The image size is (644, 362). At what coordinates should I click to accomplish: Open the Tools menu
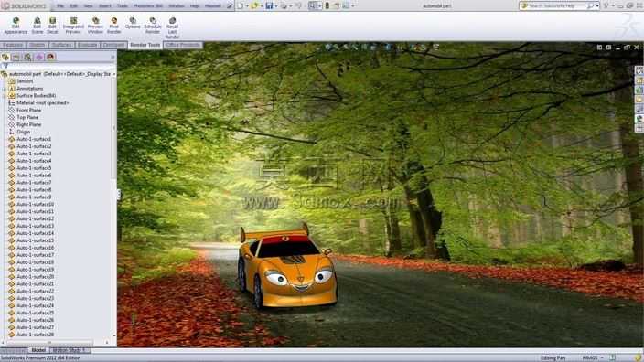[x=123, y=5]
